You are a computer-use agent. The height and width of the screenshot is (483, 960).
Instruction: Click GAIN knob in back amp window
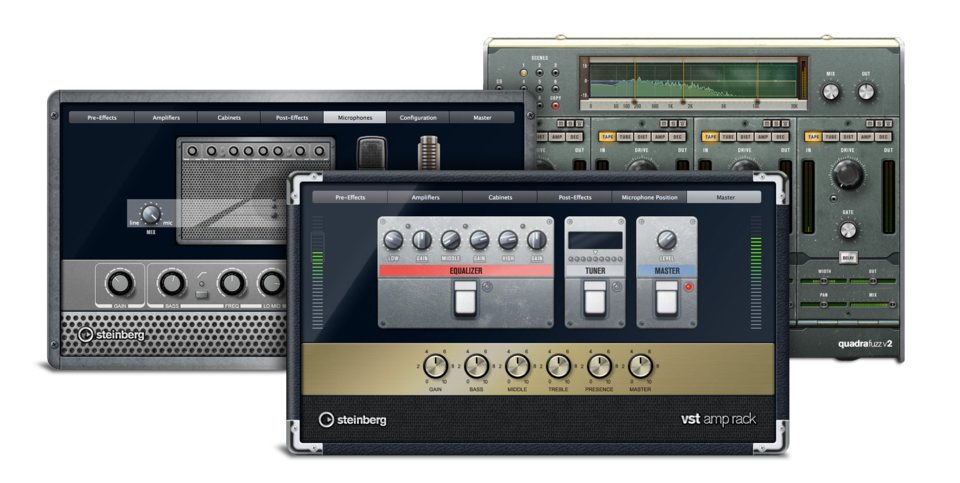point(120,283)
